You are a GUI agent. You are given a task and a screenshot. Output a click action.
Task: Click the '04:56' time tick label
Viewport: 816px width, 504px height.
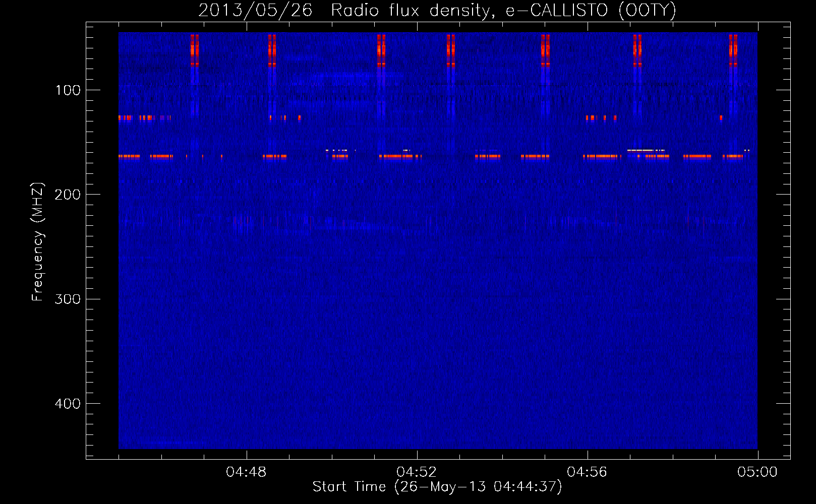(x=587, y=472)
